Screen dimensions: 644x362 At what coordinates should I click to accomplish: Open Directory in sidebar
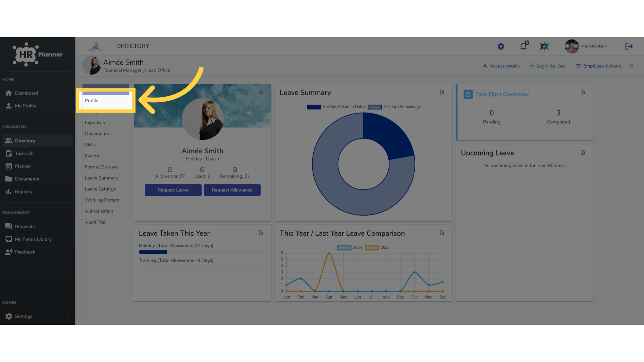(x=37, y=141)
